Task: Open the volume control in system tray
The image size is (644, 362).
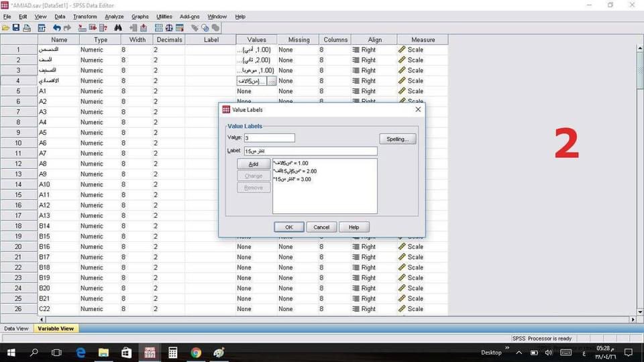Action: click(x=548, y=353)
